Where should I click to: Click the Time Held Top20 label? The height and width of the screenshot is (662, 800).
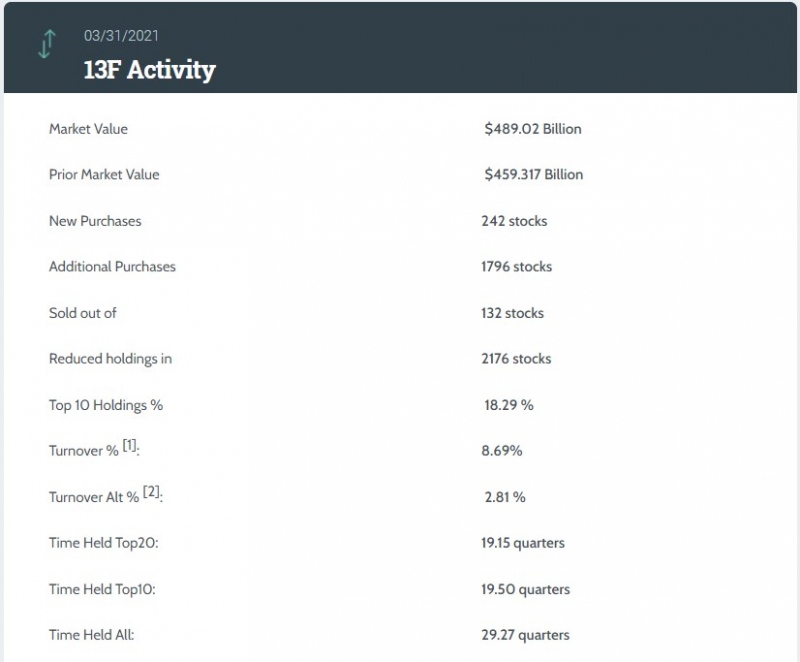pyautogui.click(x=104, y=543)
